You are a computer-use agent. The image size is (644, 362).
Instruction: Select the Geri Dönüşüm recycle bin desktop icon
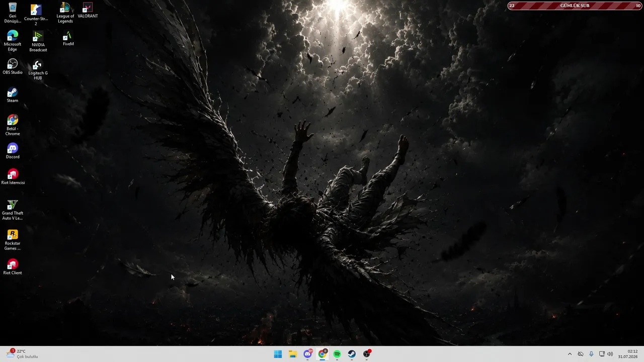click(13, 13)
